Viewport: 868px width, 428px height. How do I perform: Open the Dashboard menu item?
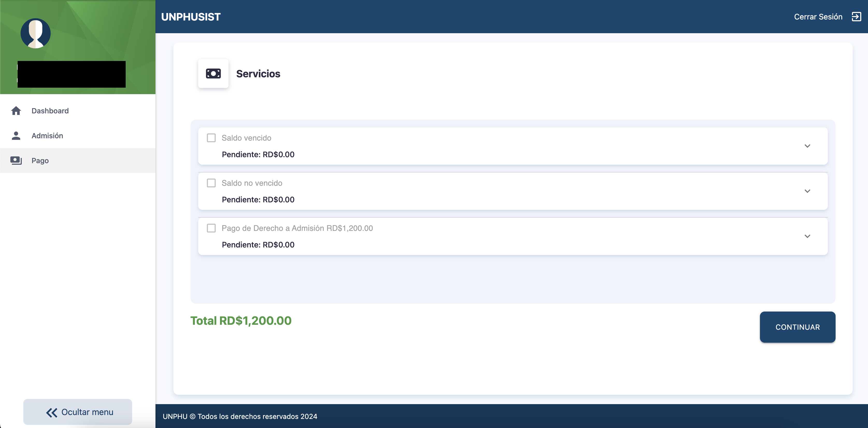point(50,111)
